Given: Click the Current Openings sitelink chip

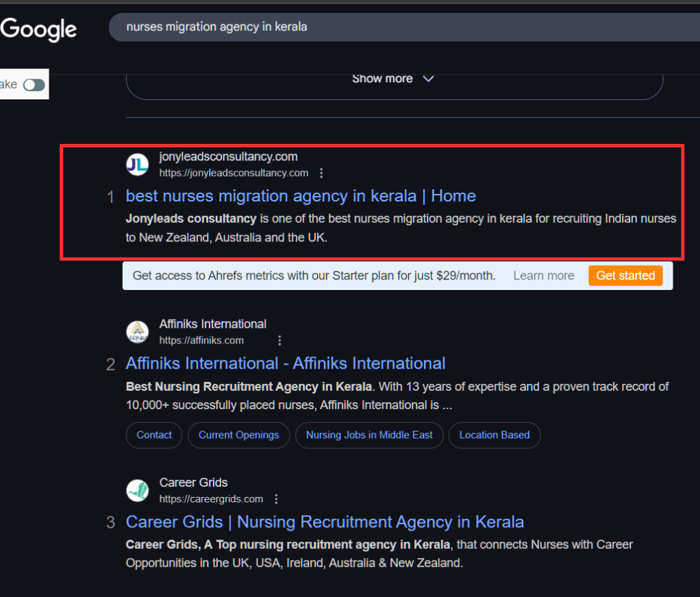Looking at the screenshot, I should [239, 435].
